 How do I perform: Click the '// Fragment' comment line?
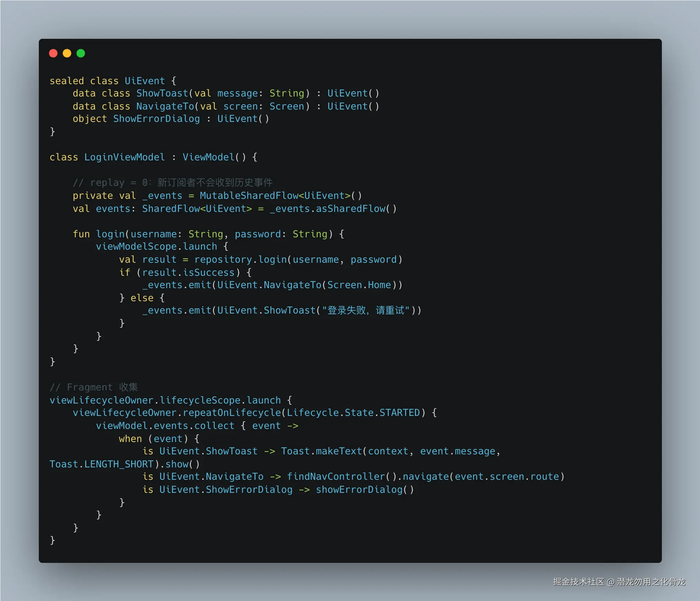coord(93,387)
